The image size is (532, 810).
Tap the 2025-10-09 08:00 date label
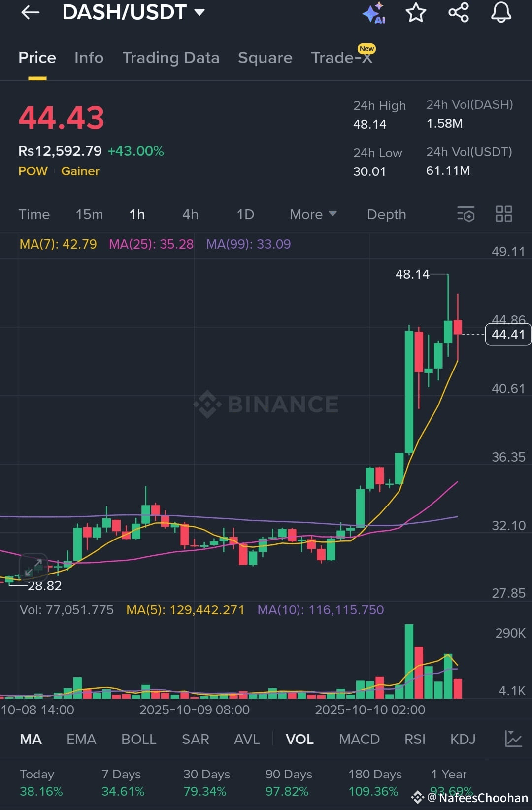195,709
